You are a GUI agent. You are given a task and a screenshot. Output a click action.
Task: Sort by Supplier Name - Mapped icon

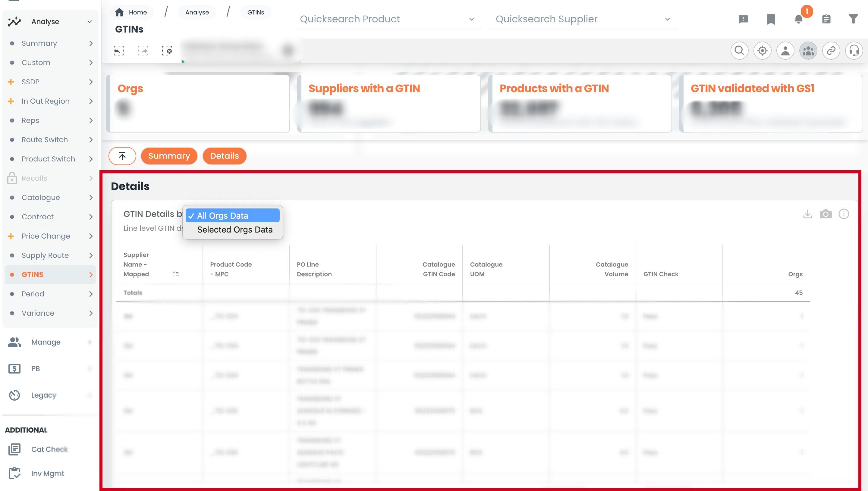click(x=176, y=274)
